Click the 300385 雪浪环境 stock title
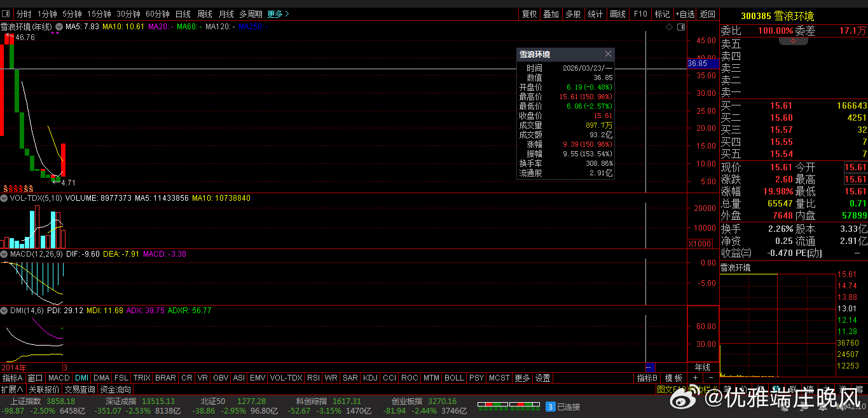The width and height of the screenshot is (868, 418). tap(777, 16)
